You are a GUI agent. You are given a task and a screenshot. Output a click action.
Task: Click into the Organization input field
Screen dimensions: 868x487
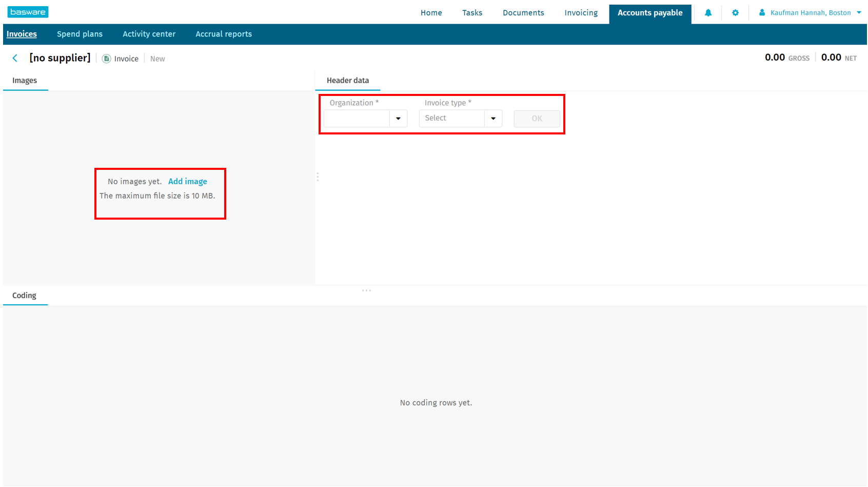tap(357, 119)
